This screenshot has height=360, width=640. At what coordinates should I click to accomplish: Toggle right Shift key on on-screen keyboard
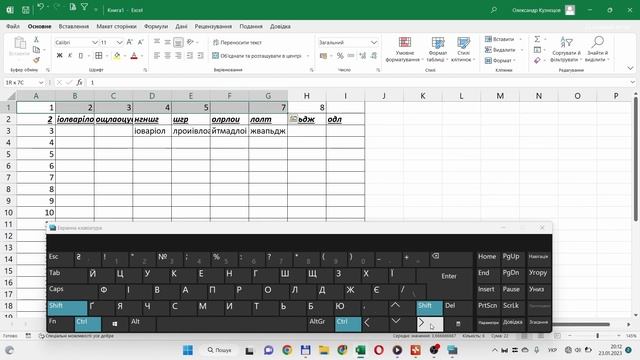(x=429, y=307)
